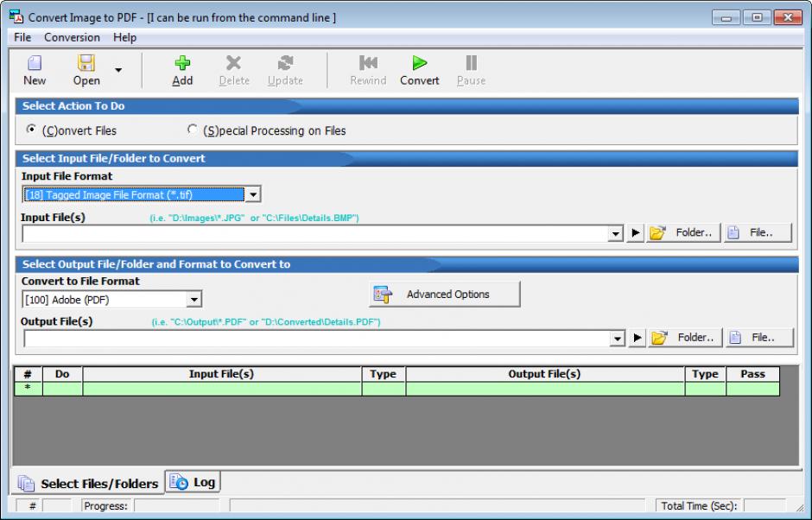Click the Advanced Options button
Viewport: 812px width, 520px height.
click(x=444, y=295)
